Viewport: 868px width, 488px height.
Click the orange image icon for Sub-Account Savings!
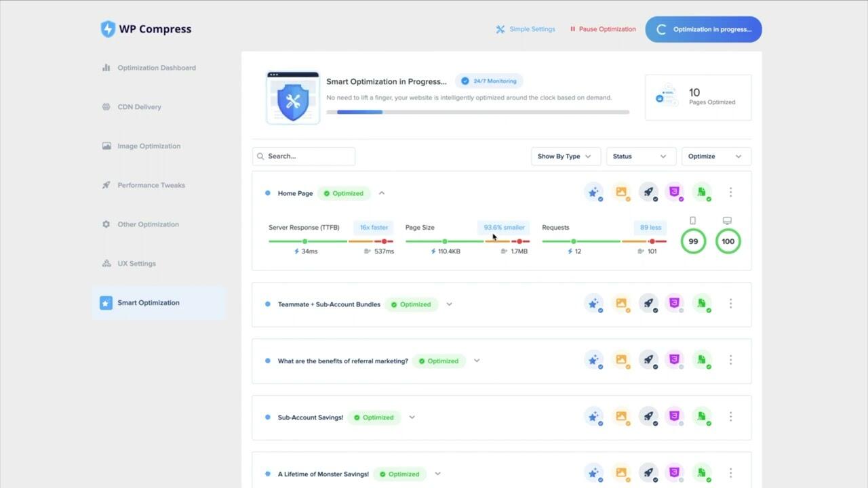tap(621, 417)
